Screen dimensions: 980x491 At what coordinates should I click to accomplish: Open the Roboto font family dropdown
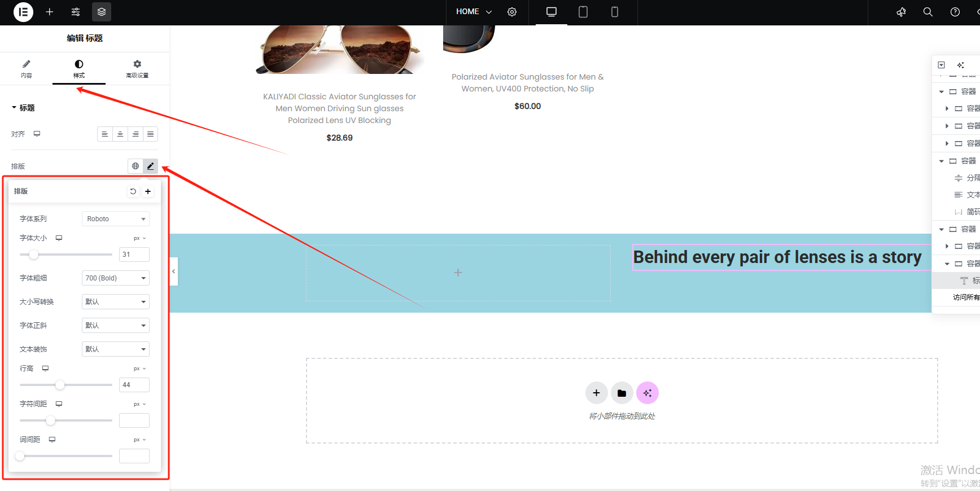click(x=116, y=219)
